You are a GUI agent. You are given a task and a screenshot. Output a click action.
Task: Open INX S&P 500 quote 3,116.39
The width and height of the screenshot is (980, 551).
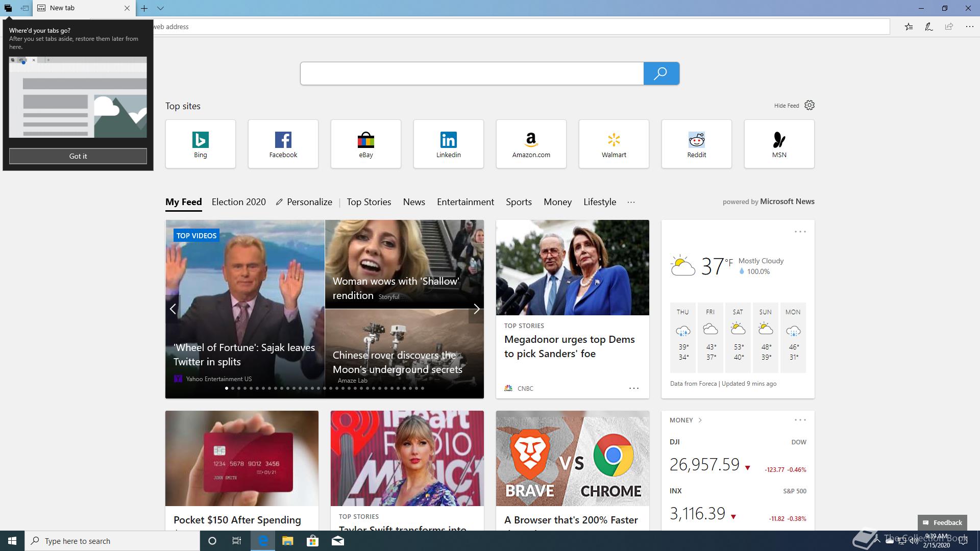(x=738, y=506)
